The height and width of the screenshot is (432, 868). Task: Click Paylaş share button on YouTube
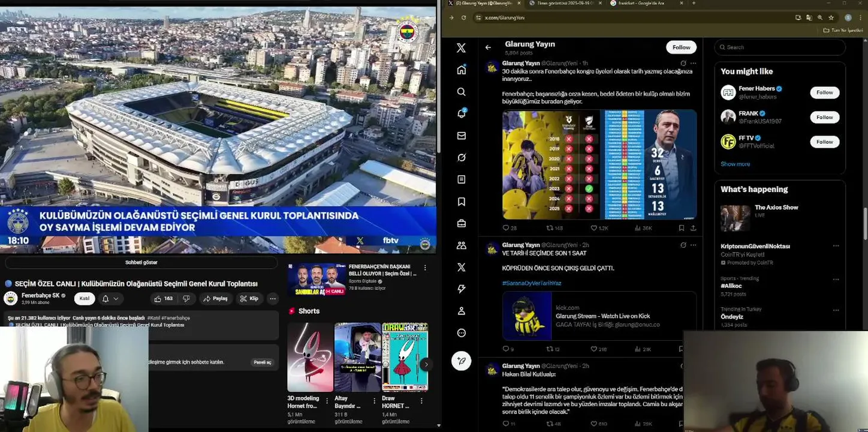(x=215, y=298)
